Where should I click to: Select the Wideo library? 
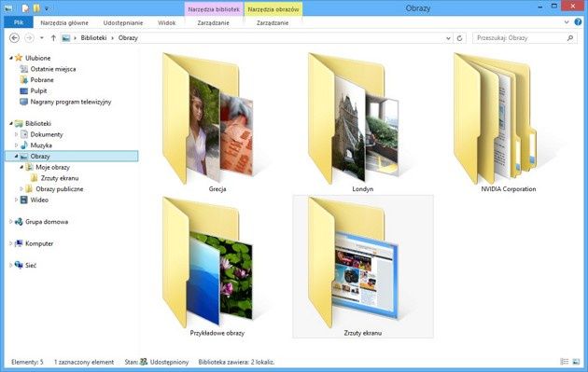pos(39,200)
